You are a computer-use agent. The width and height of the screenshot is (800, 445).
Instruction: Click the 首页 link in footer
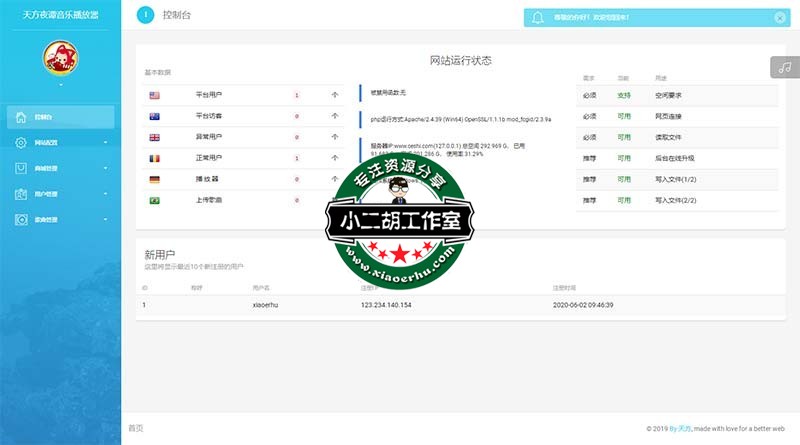(x=136, y=428)
